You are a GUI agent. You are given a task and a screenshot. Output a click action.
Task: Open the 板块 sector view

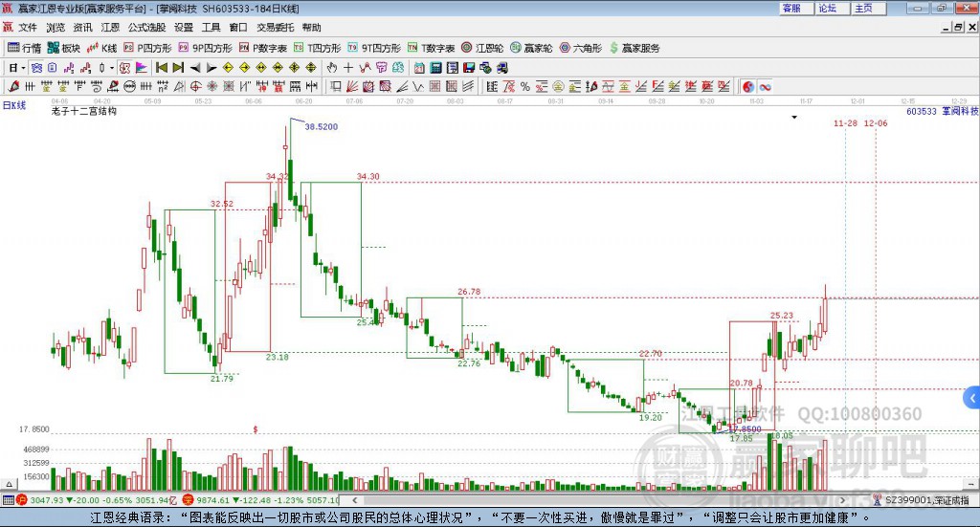pyautogui.click(x=64, y=48)
